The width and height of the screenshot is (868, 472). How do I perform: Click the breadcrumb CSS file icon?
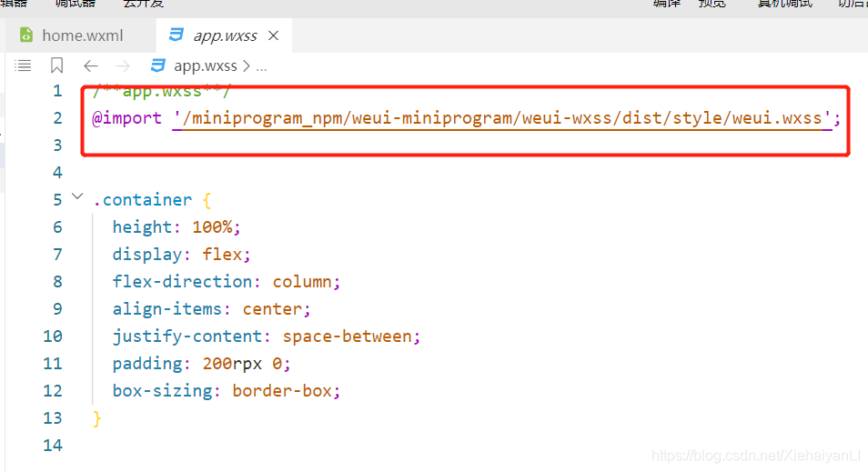tap(157, 65)
